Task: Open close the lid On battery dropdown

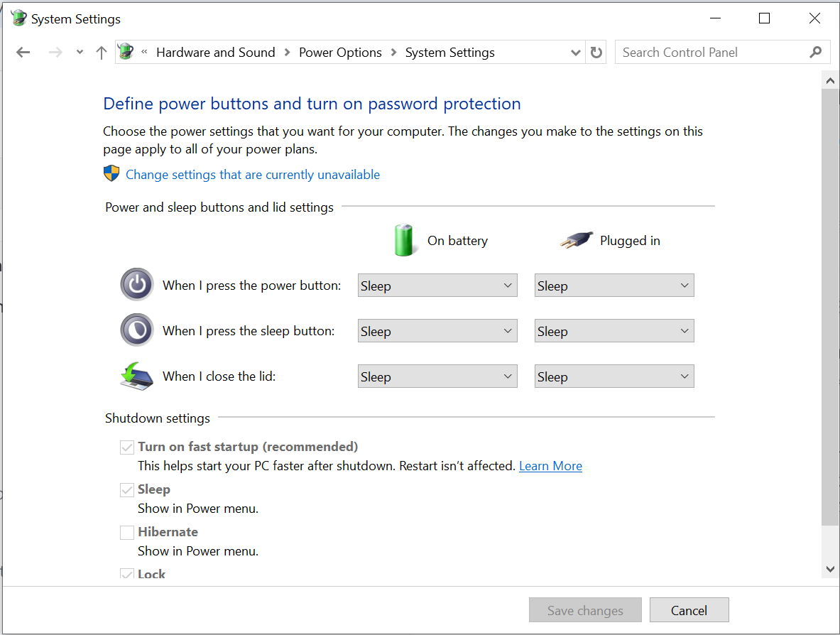Action: click(437, 376)
